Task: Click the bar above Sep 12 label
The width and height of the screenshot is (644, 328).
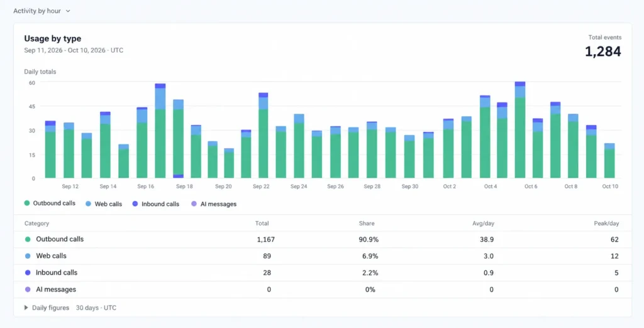Action: click(x=69, y=150)
